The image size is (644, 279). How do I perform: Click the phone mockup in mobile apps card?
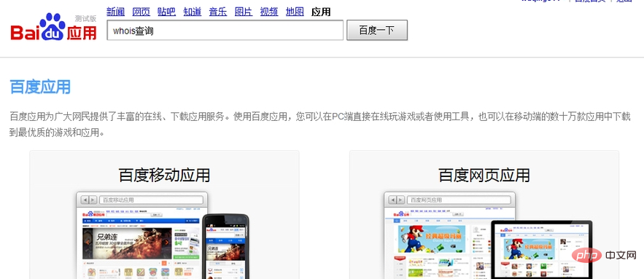(x=225, y=246)
